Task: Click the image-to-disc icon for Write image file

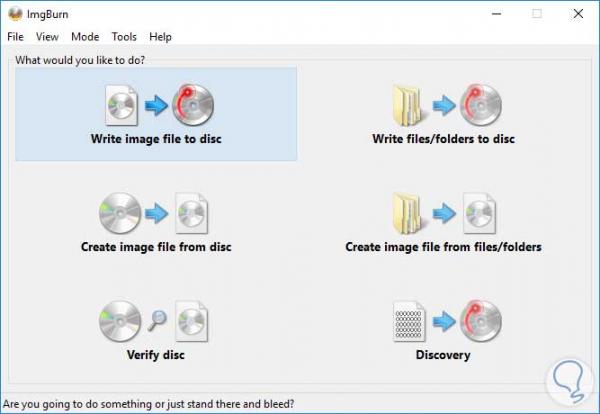Action: point(159,105)
